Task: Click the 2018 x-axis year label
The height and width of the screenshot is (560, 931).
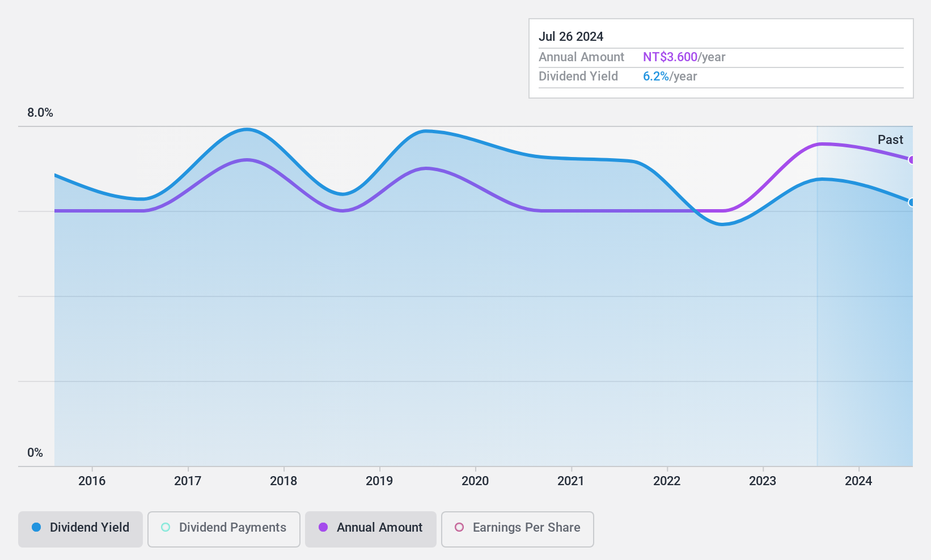Action: (x=283, y=481)
